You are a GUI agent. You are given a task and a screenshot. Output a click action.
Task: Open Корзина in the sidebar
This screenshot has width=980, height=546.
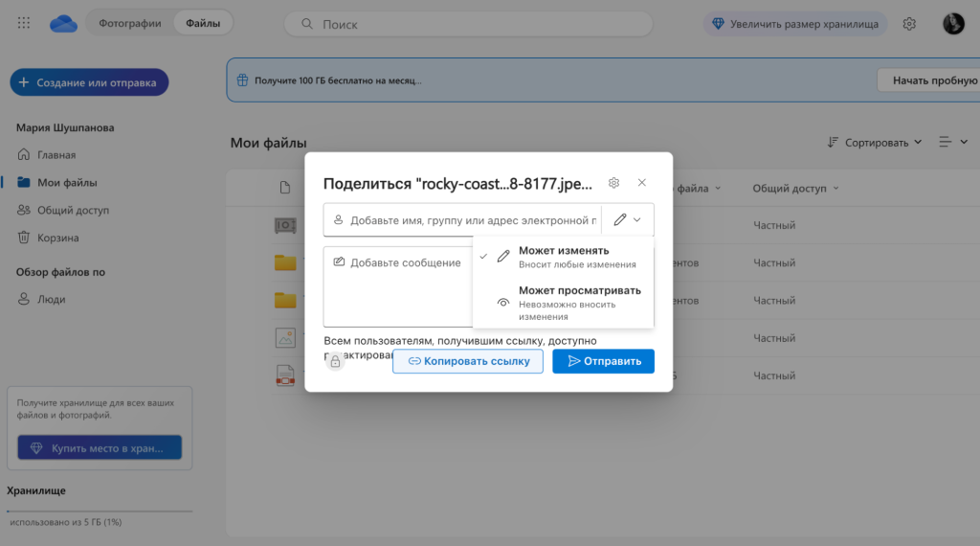click(x=57, y=238)
